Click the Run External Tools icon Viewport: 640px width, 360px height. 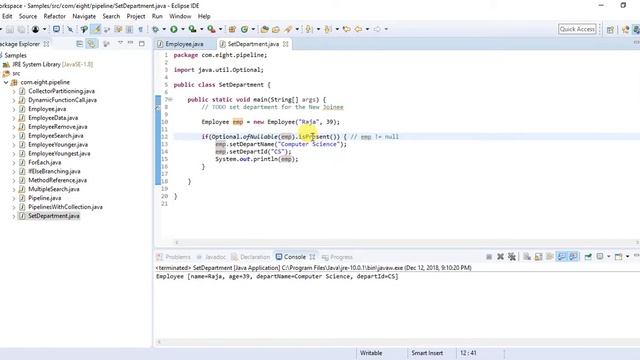point(211,29)
